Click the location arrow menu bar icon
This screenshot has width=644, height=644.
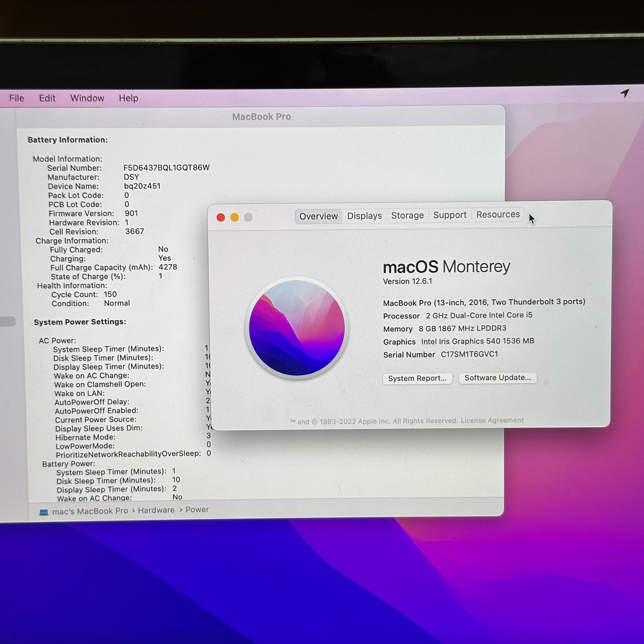click(625, 93)
